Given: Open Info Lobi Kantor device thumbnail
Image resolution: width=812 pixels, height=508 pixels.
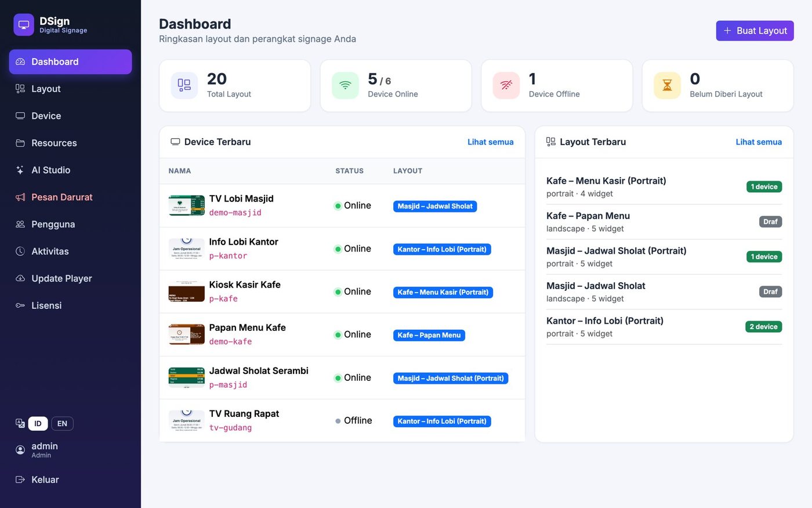Looking at the screenshot, I should [x=186, y=248].
